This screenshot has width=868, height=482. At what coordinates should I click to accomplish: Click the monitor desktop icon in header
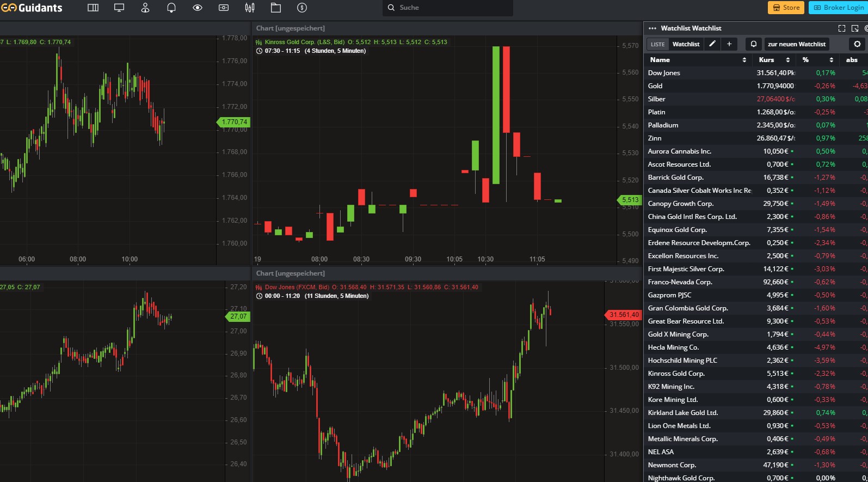click(119, 8)
